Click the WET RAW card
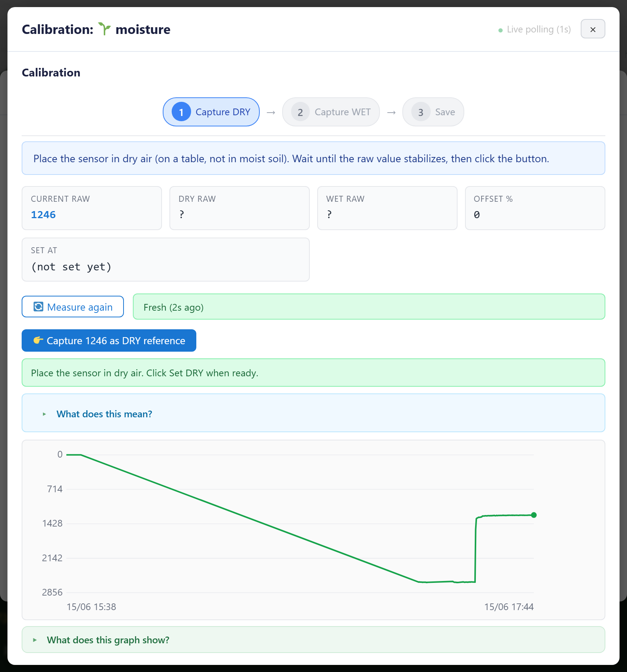 coord(387,208)
